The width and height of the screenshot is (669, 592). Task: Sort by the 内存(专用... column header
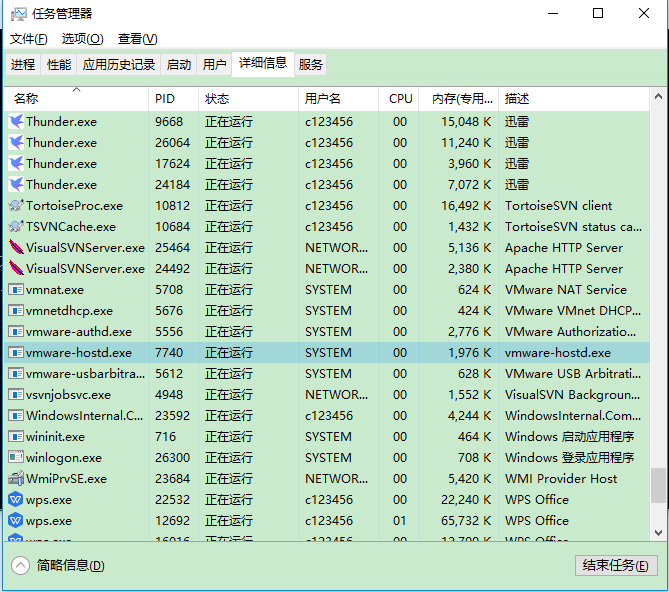458,99
